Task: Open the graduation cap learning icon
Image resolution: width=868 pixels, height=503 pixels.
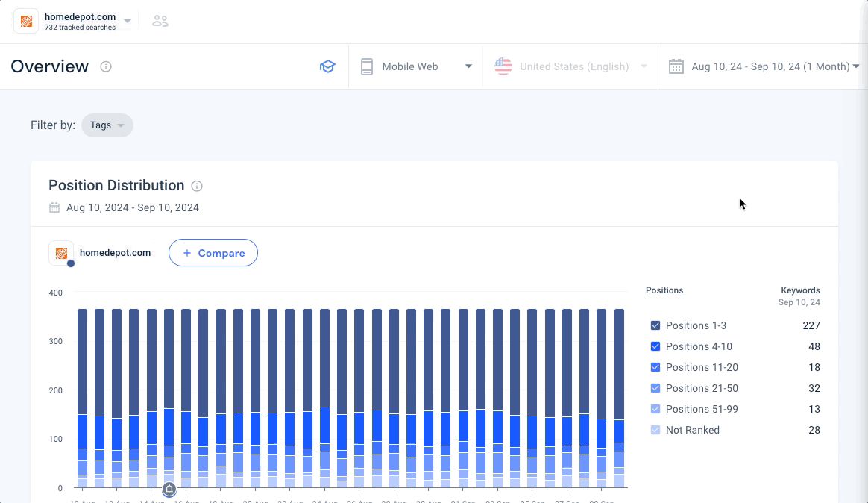Action: coord(327,66)
